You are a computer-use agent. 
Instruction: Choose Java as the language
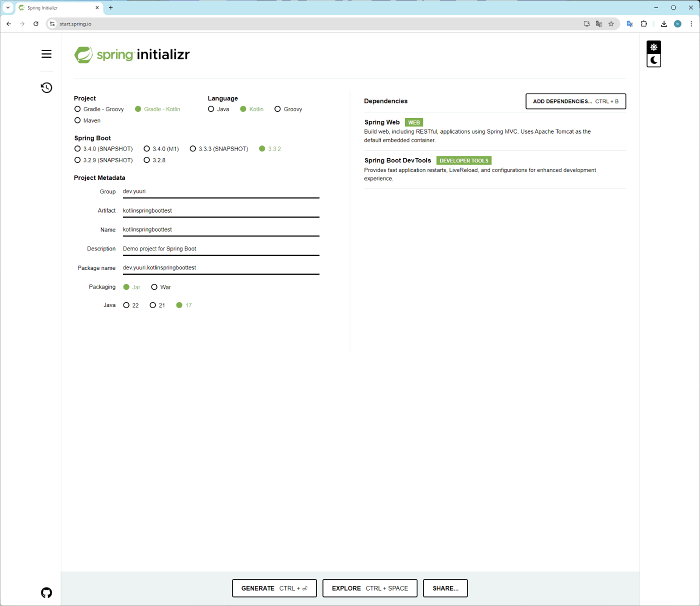(x=218, y=109)
